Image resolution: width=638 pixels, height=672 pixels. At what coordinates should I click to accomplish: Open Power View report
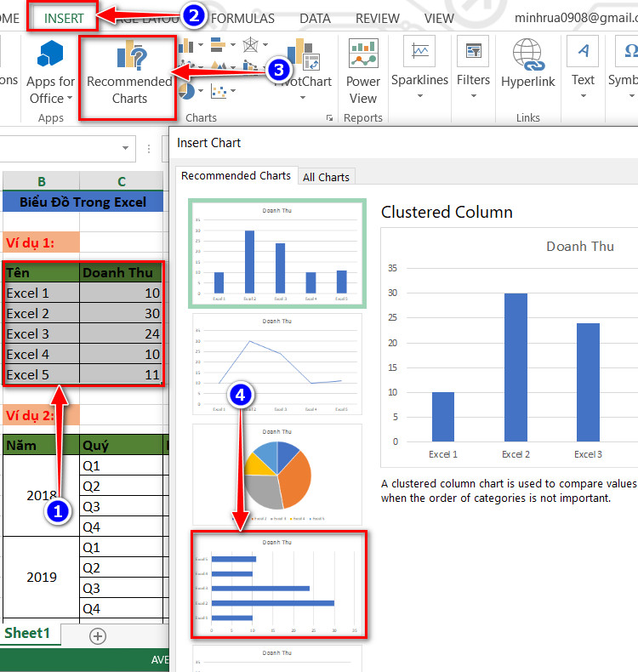point(363,71)
